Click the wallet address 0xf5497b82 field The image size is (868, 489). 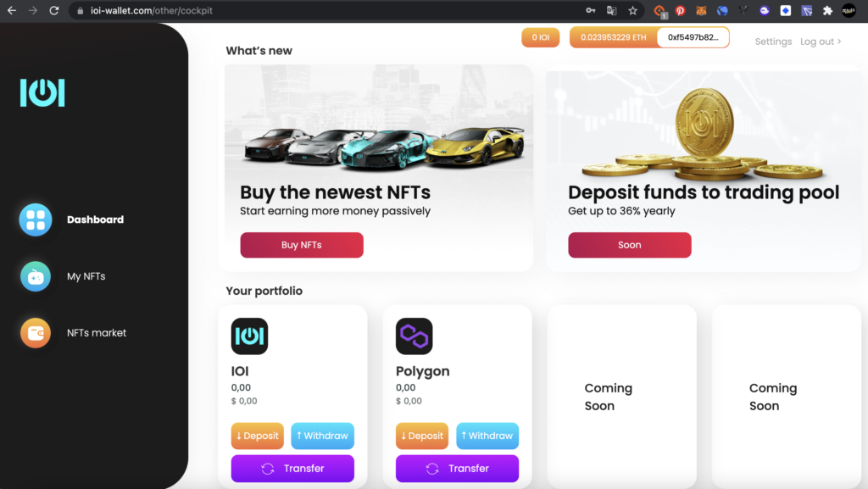coord(693,37)
